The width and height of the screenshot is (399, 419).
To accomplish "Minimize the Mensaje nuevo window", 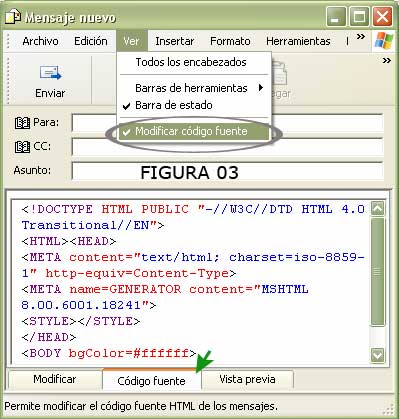I will [336, 17].
